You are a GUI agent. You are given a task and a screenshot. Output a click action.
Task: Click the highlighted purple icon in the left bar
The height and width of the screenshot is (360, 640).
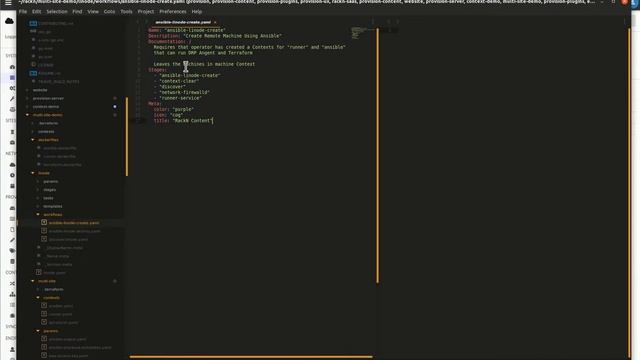(x=12, y=78)
